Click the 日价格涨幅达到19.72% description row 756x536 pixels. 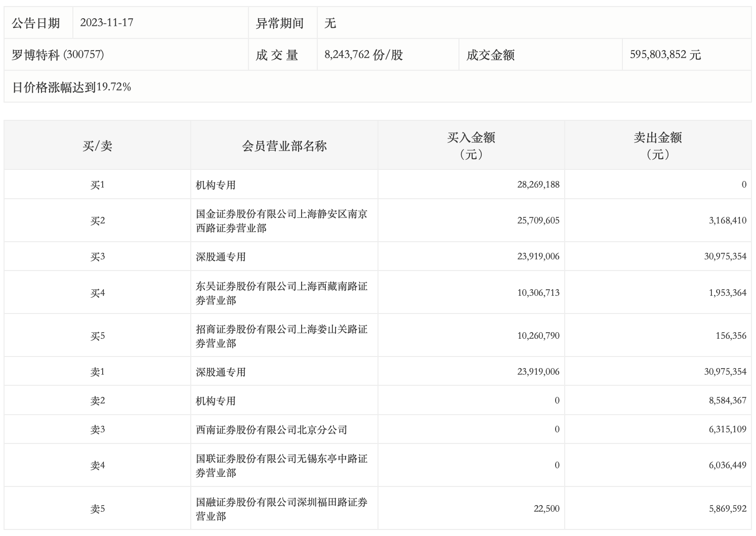71,87
